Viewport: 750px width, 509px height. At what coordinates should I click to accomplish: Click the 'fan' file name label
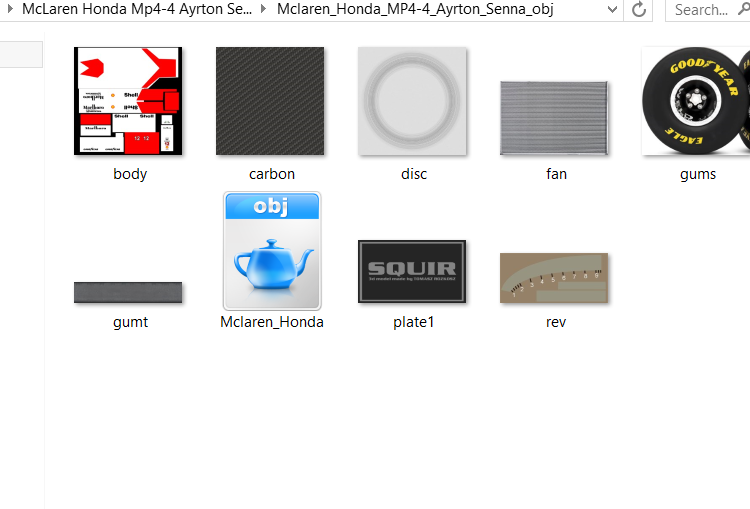[556, 174]
